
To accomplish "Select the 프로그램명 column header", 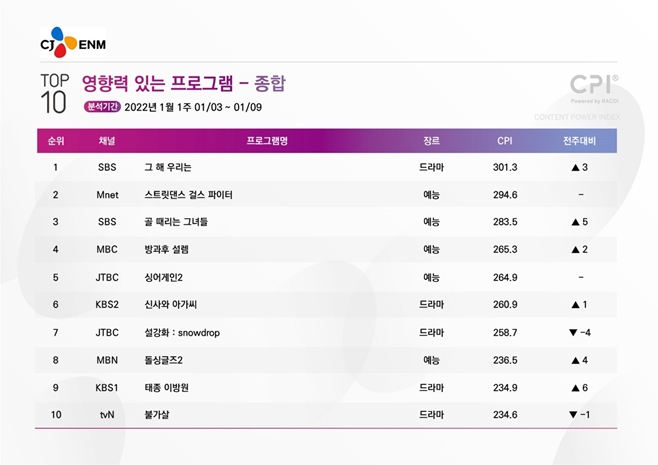I will click(x=266, y=140).
